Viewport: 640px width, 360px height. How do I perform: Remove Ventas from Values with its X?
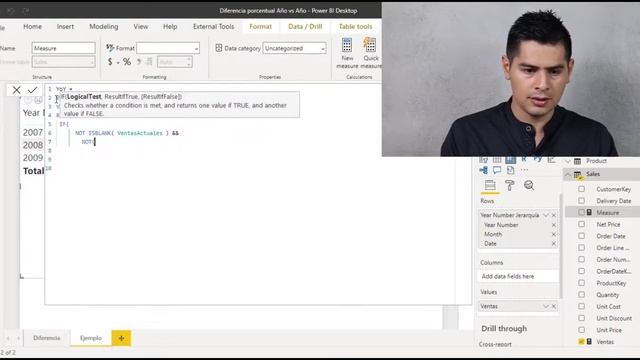click(554, 306)
